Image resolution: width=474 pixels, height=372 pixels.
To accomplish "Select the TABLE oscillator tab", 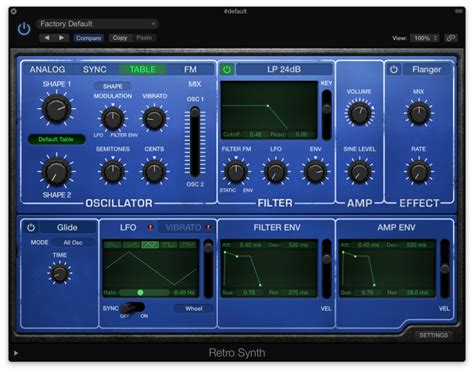I will click(143, 69).
